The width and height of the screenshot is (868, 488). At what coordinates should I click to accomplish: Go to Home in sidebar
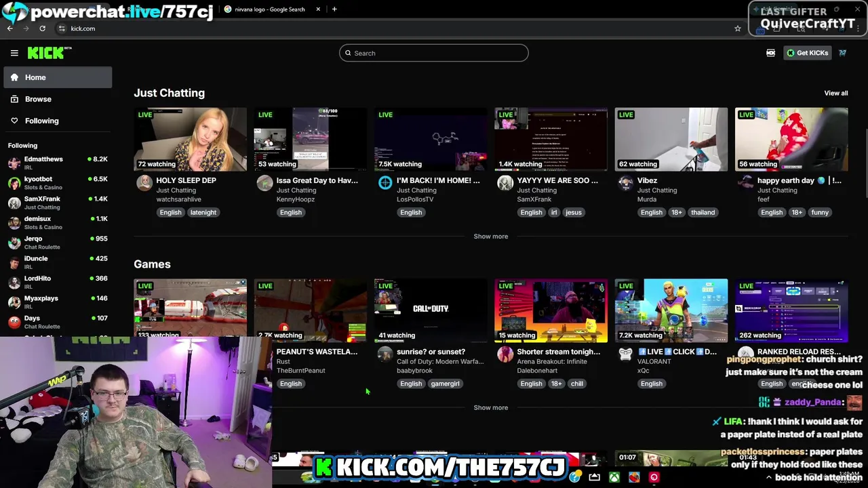tap(58, 77)
